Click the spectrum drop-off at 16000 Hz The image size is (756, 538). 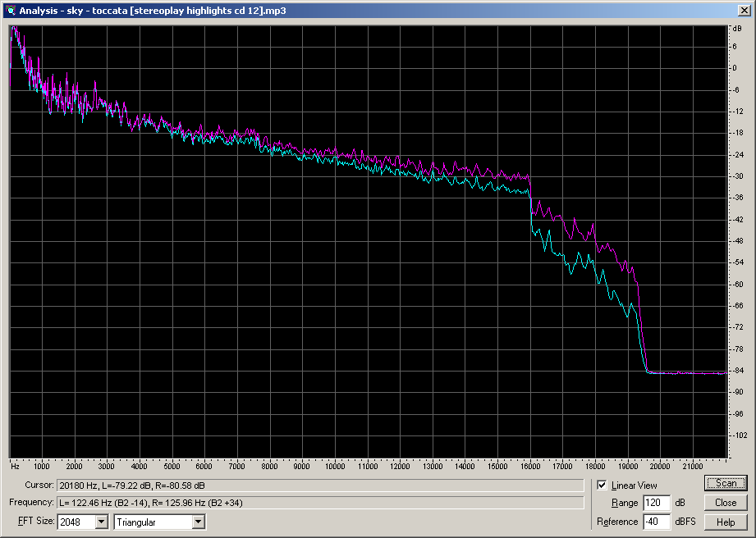point(530,197)
